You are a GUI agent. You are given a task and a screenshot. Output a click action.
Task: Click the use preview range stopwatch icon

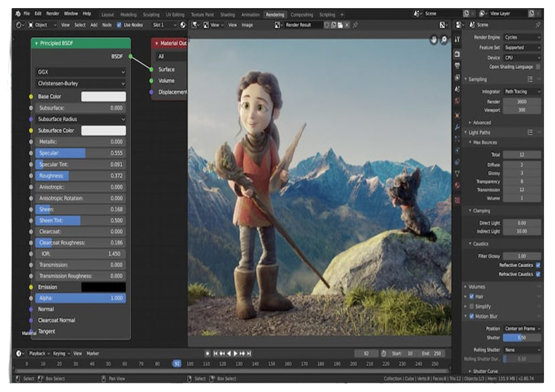[384, 353]
